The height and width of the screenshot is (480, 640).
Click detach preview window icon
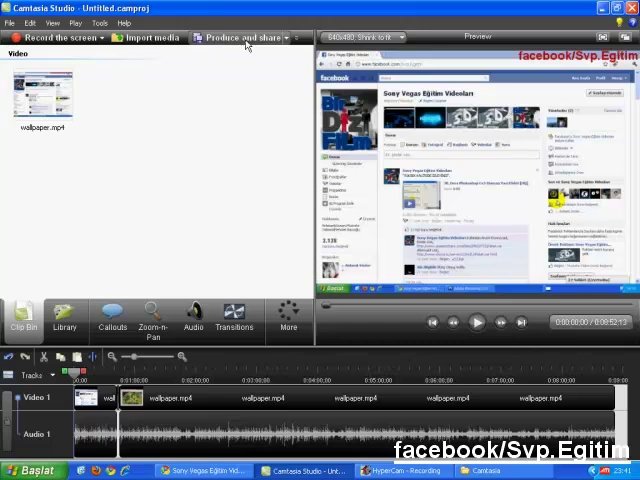pyautogui.click(x=625, y=37)
